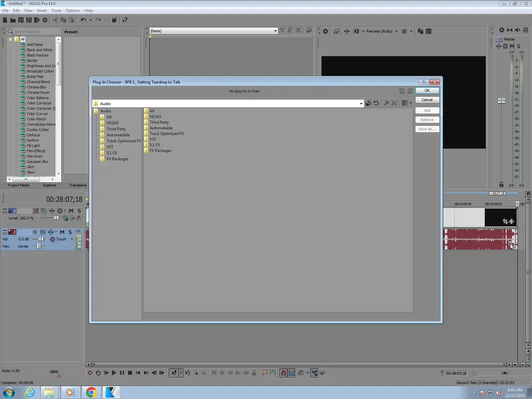
Task: Open the overlays grid dropdown arrow
Action: pyautogui.click(x=411, y=31)
